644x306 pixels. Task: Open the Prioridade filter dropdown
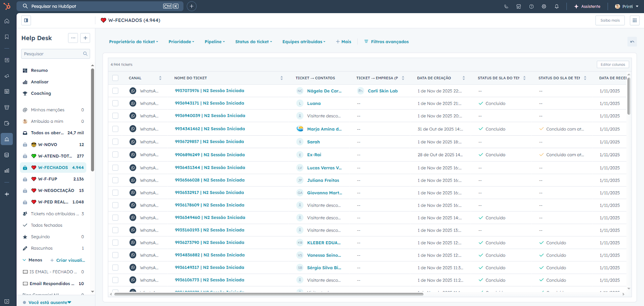click(x=181, y=42)
